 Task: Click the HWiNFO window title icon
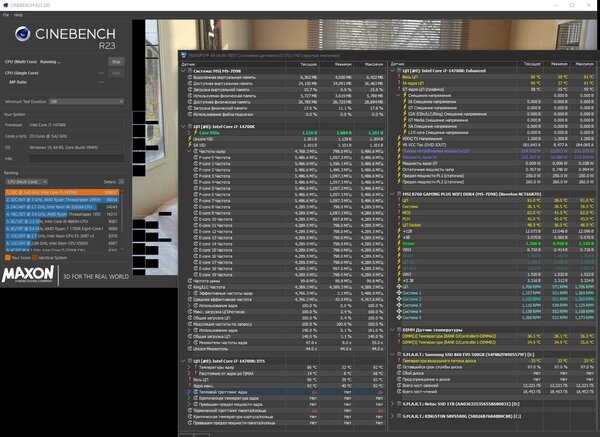[184, 55]
